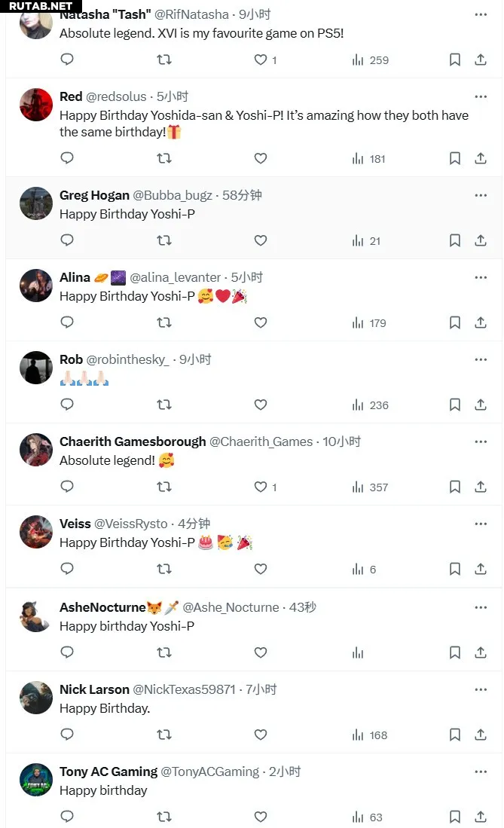Click Alina's profile avatar
Screen dimensions: 504x828
pos(35,286)
